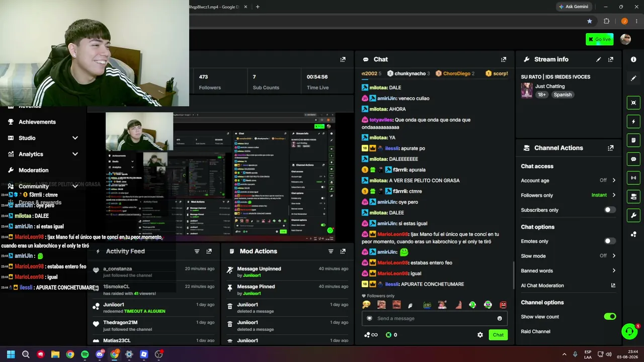Select the yellow thinking emote in quick emotes

[x=366, y=305]
